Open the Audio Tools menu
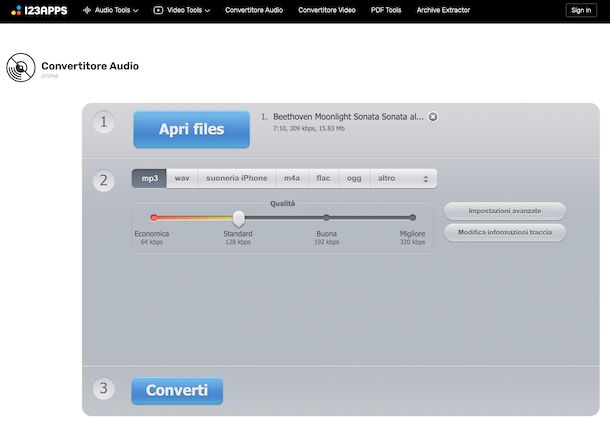Screen dimensions: 610x429 coord(110,10)
